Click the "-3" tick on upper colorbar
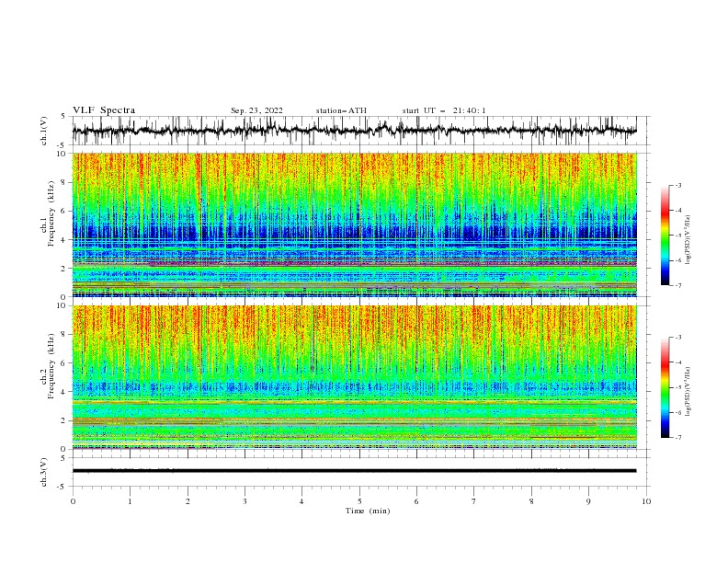728x563 pixels. [x=678, y=185]
